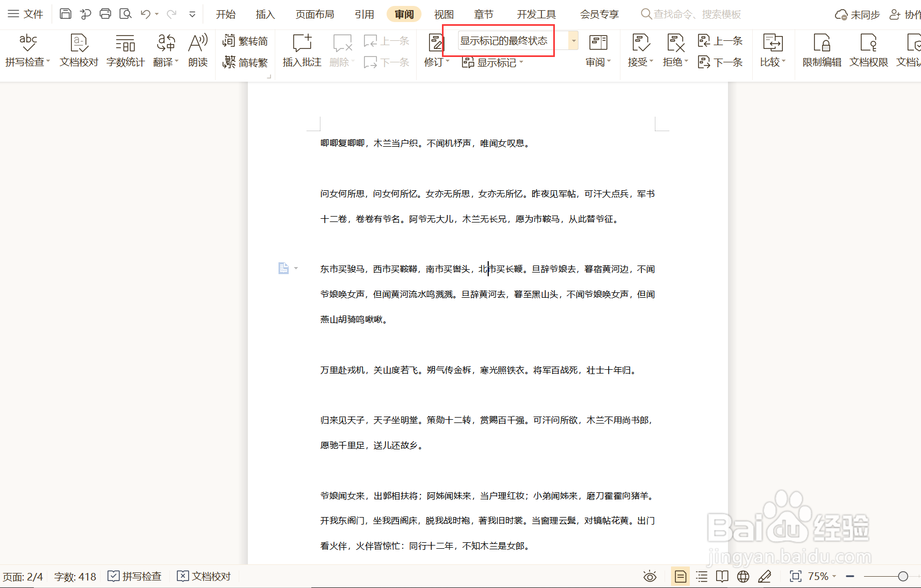The image size is (921, 588).
Task: Switch to outline view icon
Action: point(702,577)
